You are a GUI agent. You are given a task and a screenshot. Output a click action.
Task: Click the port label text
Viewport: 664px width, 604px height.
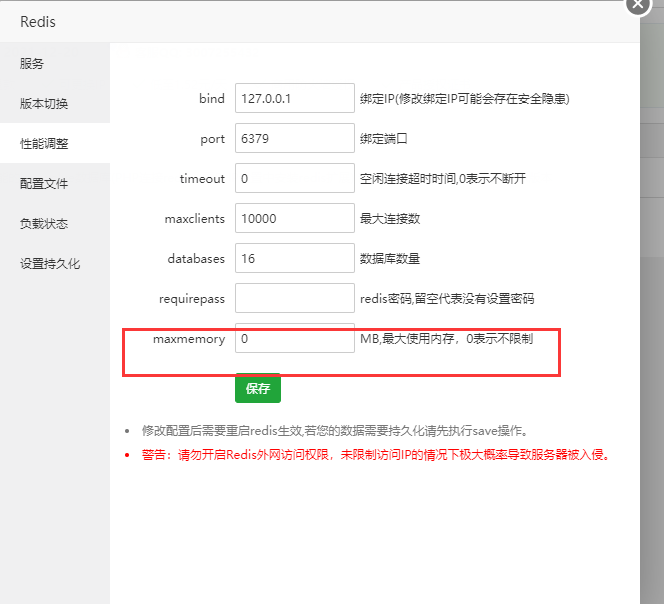pos(213,139)
